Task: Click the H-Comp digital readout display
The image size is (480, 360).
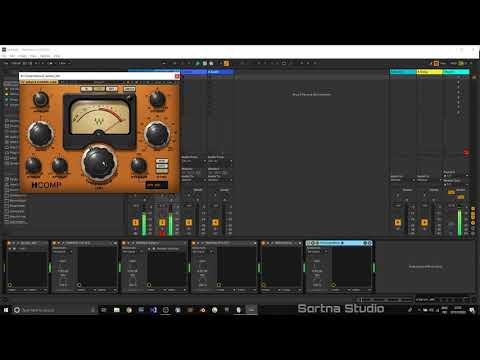Action: [157, 185]
